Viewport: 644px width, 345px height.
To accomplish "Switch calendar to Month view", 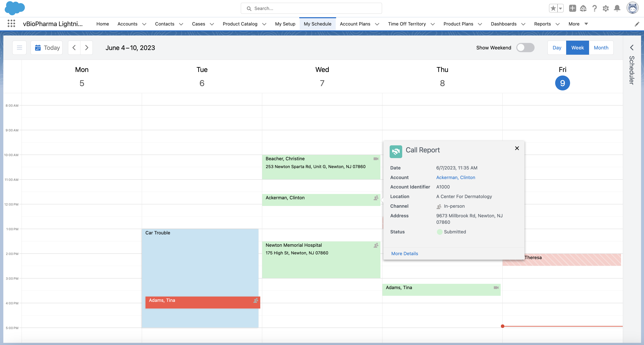I will pos(601,47).
